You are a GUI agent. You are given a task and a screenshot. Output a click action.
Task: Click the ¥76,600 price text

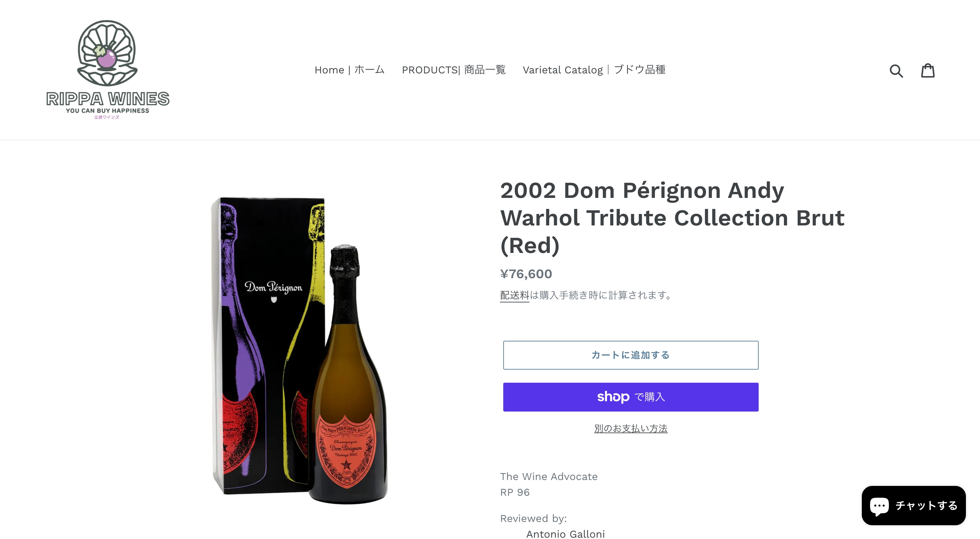(x=526, y=274)
